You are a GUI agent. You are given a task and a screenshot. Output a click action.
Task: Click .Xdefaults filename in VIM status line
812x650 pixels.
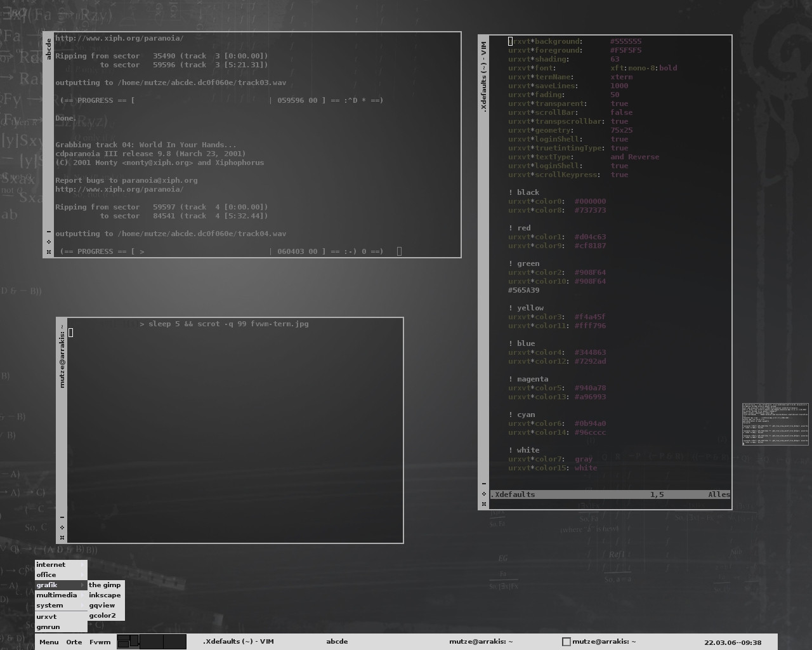click(513, 494)
